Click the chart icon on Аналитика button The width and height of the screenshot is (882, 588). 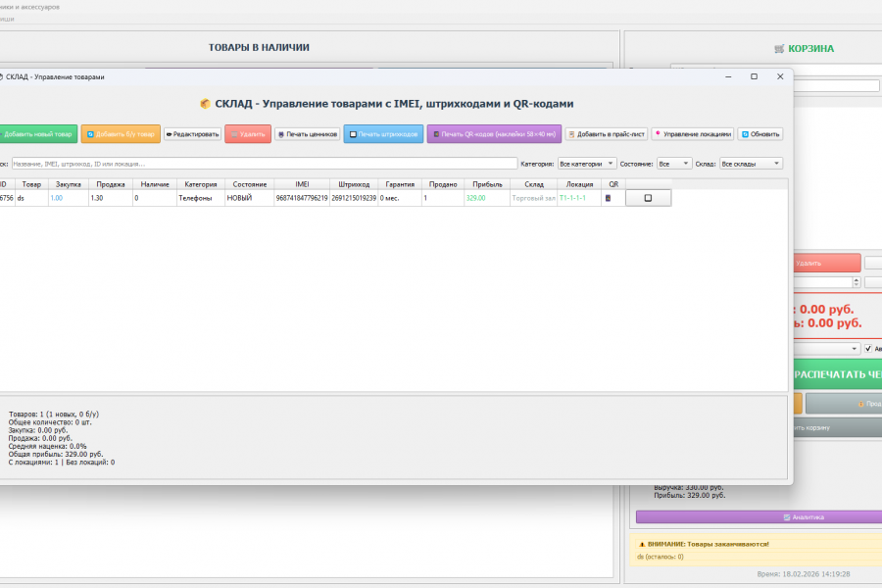click(x=787, y=517)
